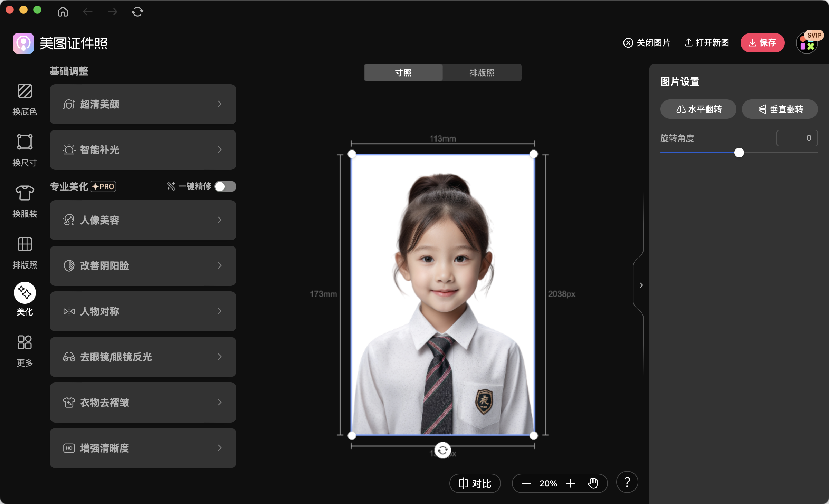Toggle the 一键精修 switch
829x504 pixels.
tap(225, 186)
